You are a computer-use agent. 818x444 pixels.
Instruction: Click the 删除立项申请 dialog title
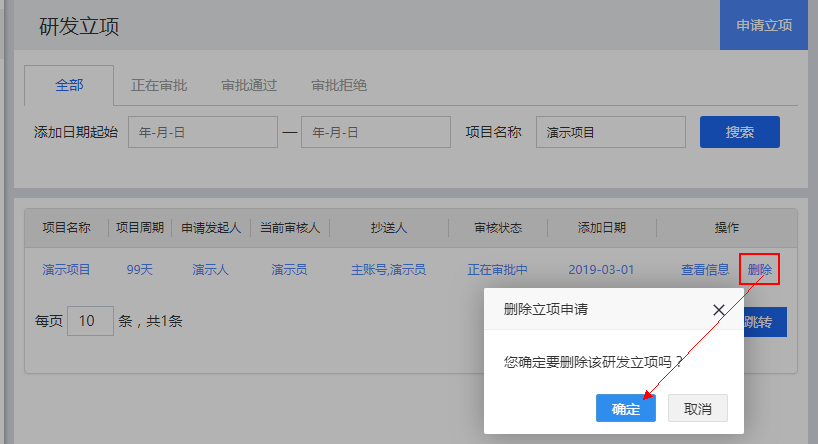click(x=546, y=309)
